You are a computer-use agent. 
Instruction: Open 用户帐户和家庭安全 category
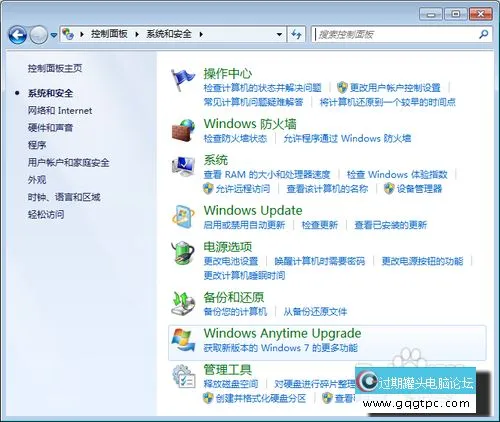click(69, 163)
